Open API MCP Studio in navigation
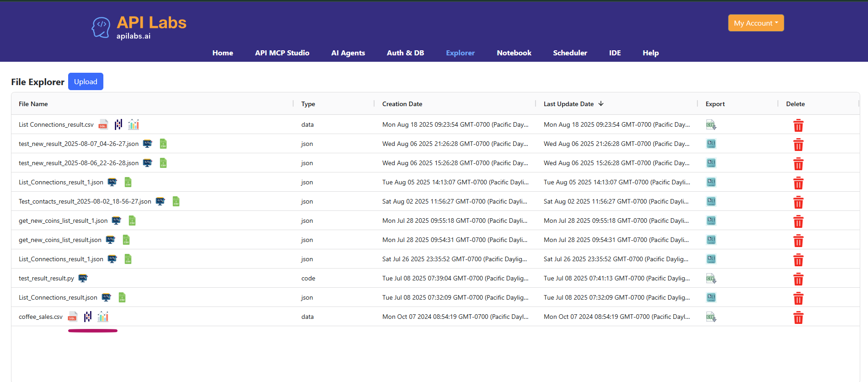Image resolution: width=868 pixels, height=382 pixels. tap(282, 53)
